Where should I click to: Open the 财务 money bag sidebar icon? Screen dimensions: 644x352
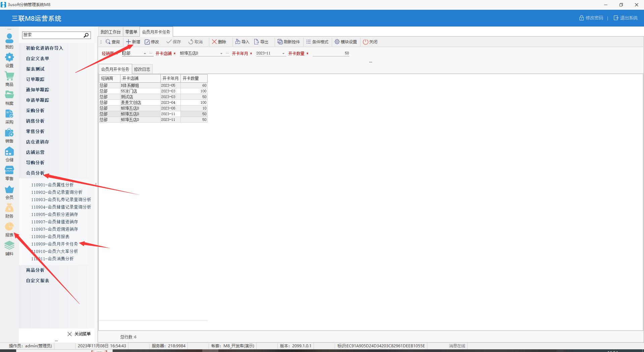click(x=9, y=208)
